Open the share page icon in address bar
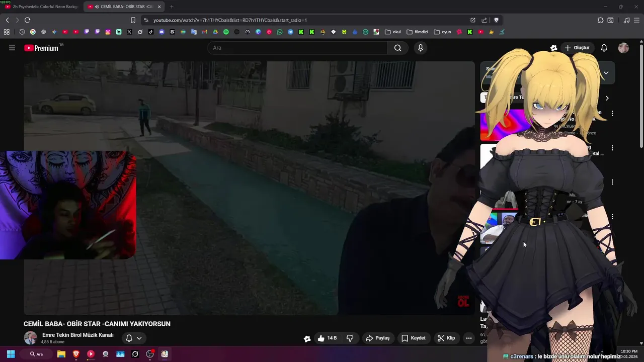The image size is (644, 362). tap(484, 20)
